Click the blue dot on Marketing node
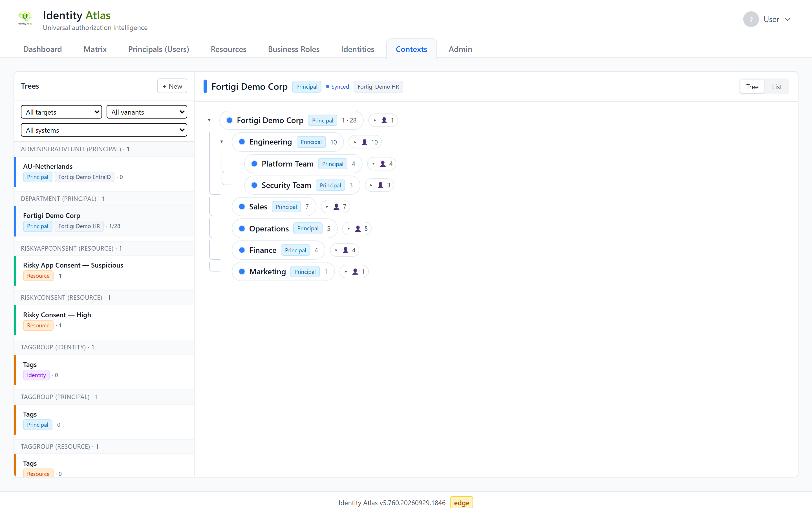This screenshot has height=508, width=812. (x=242, y=271)
